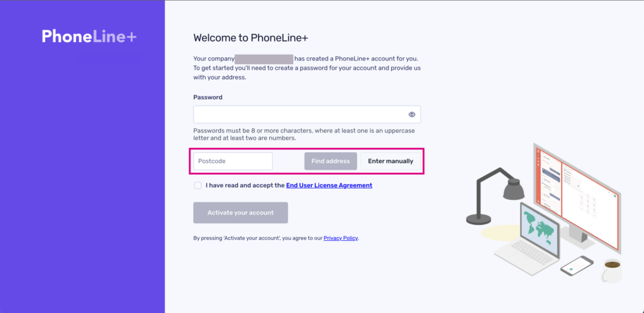The image size is (644, 313).
Task: Click Activate your account button
Action: click(240, 212)
